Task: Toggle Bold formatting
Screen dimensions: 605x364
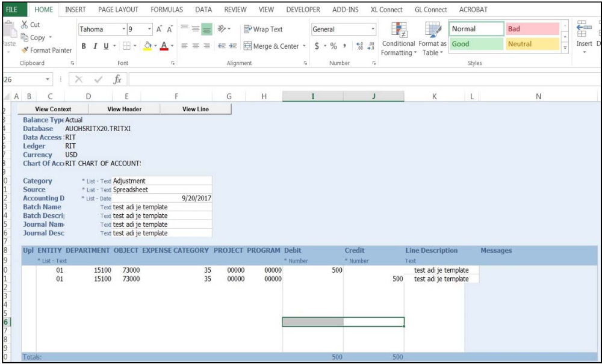Action: 84,46
